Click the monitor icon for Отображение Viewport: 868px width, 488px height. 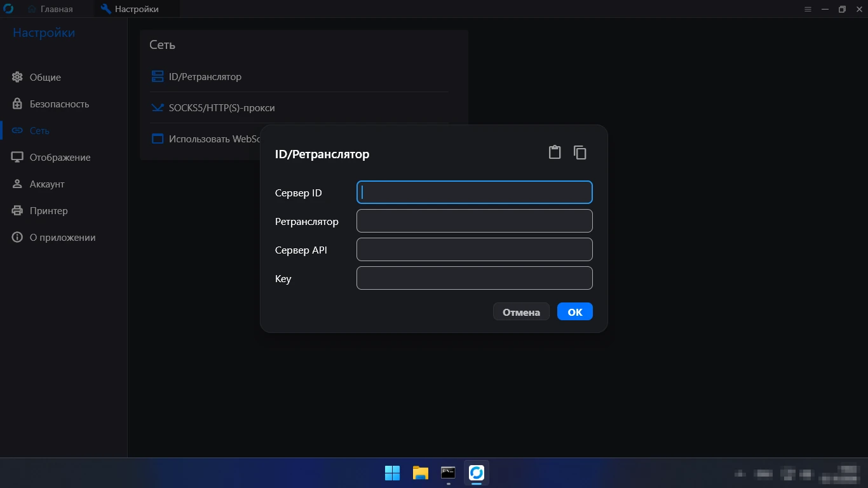[17, 157]
